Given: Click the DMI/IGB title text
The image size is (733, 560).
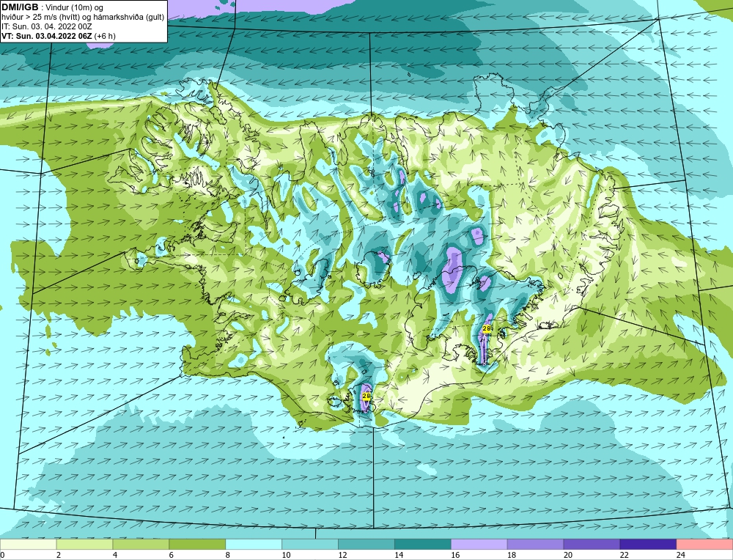Looking at the screenshot, I should 20,7.
